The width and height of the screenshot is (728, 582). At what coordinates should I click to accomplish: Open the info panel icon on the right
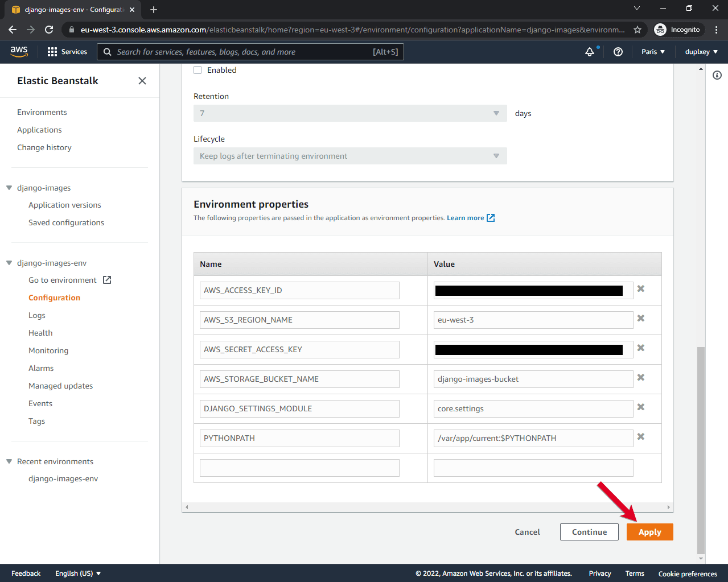[717, 75]
